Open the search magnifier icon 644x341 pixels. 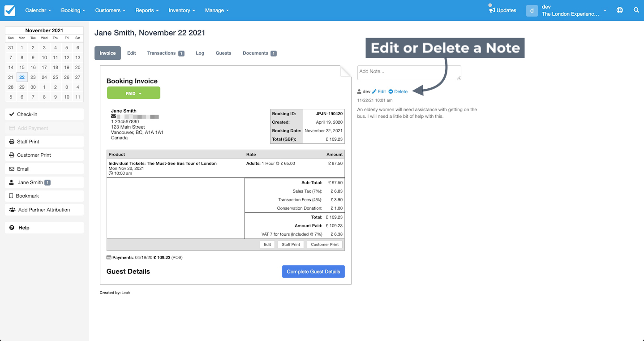tap(636, 10)
